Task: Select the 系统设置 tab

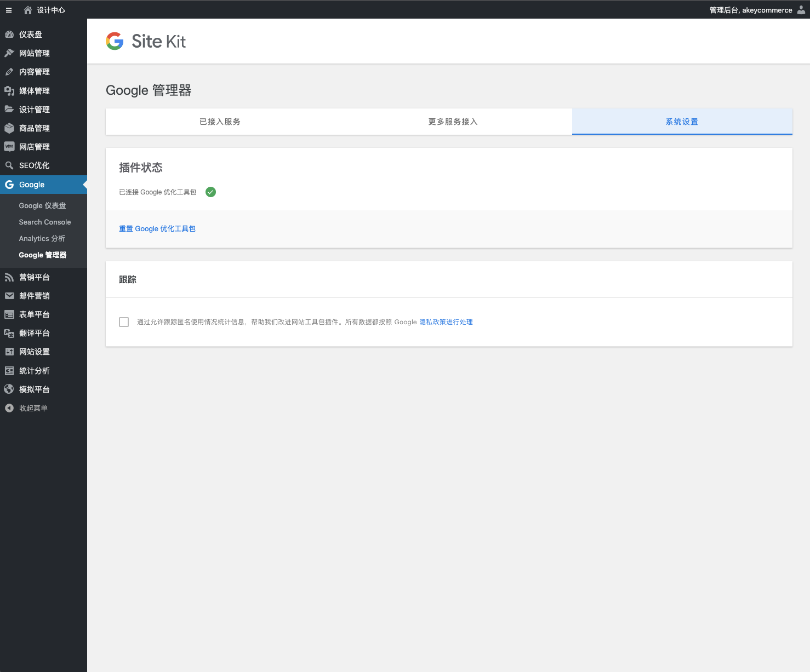Action: point(682,122)
